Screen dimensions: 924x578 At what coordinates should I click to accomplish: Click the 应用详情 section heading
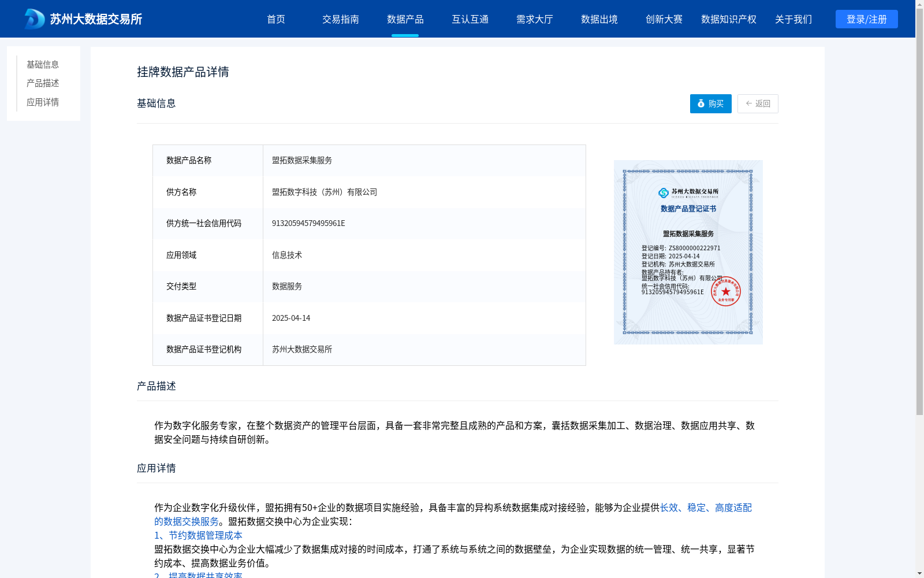(157, 468)
